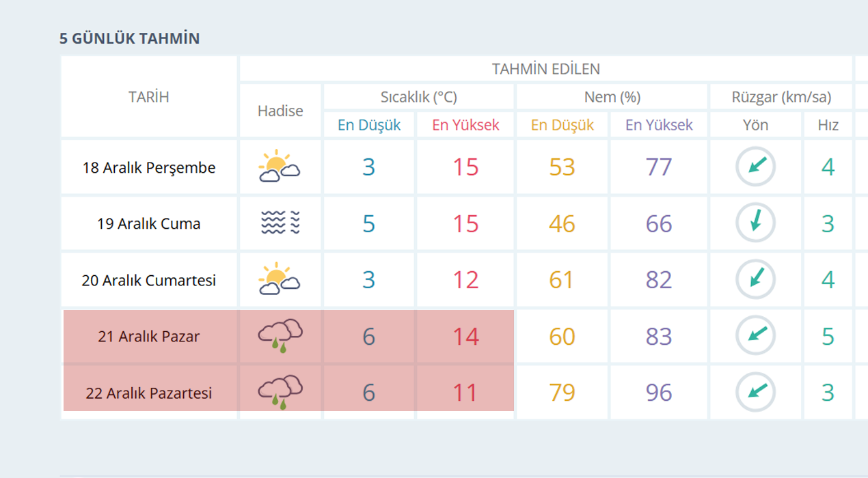
Task: Click the wind direction arrow for 18 Aralık
Action: point(755,166)
